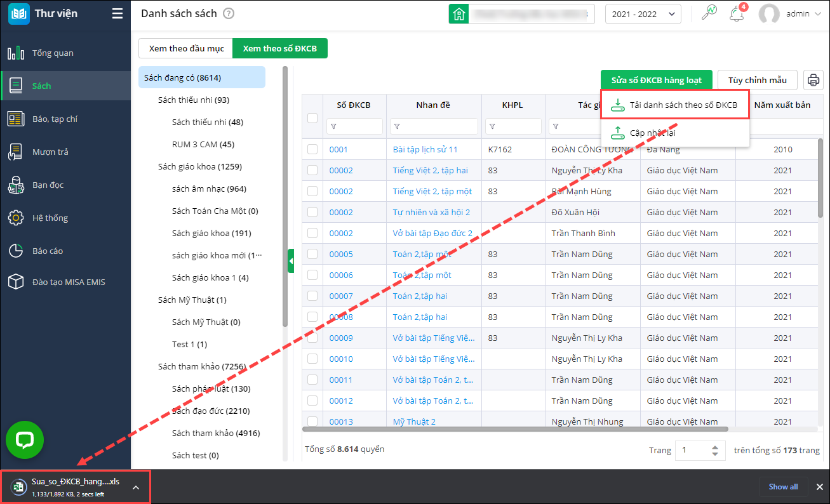Collapse the category tree panel with green arrow
This screenshot has width=830, height=504.
(291, 261)
